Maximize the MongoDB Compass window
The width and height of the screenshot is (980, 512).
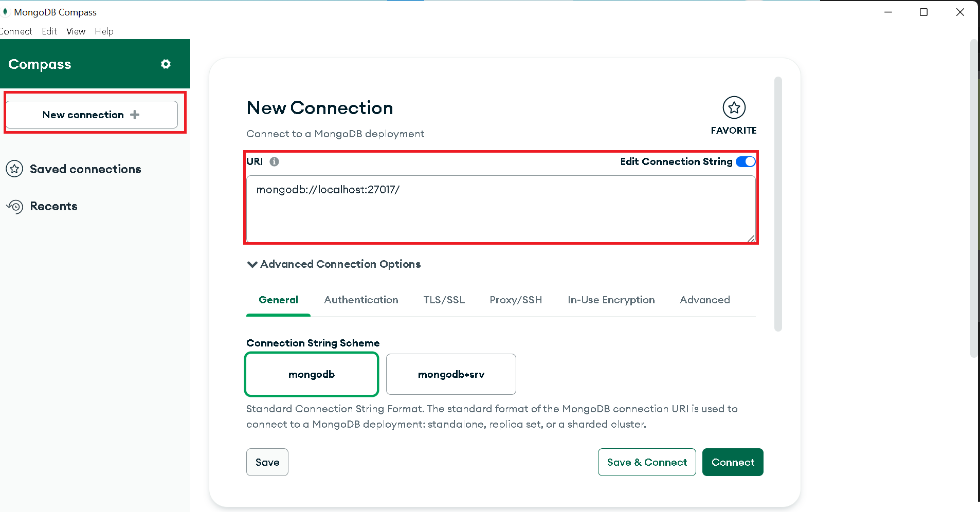(x=923, y=12)
